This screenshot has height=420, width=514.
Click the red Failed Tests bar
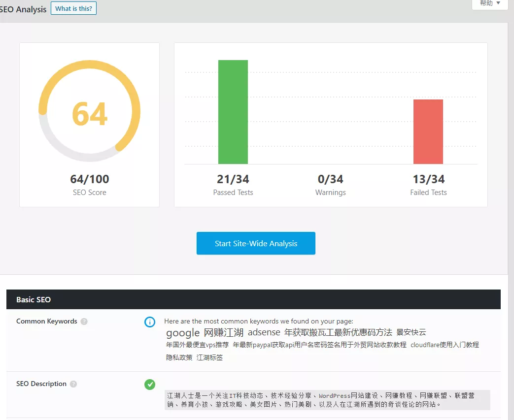[428, 131]
